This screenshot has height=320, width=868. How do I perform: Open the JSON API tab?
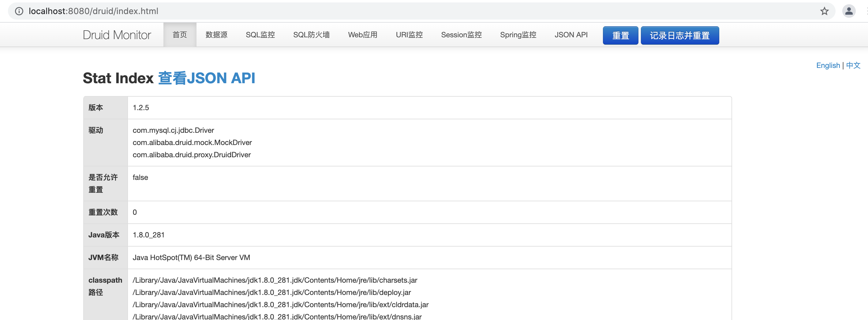(571, 35)
